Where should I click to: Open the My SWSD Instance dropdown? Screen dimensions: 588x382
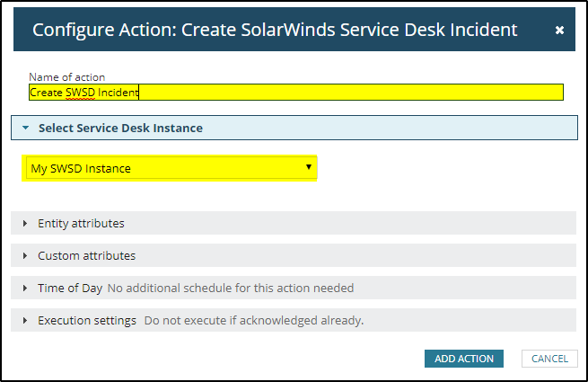(x=169, y=168)
